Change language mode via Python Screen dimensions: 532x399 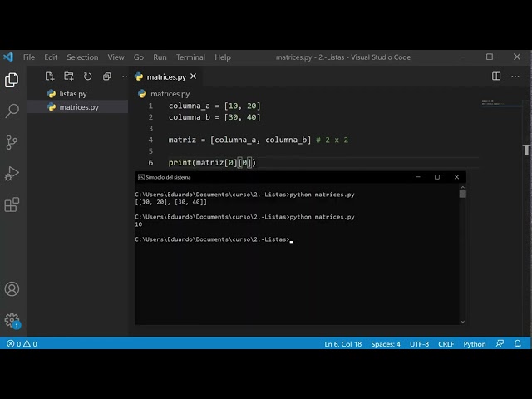(475, 343)
